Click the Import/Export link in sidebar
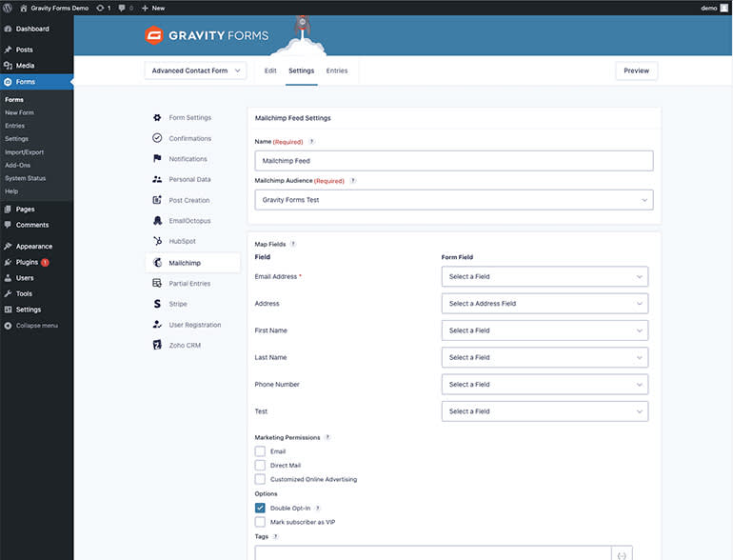 [x=24, y=152]
